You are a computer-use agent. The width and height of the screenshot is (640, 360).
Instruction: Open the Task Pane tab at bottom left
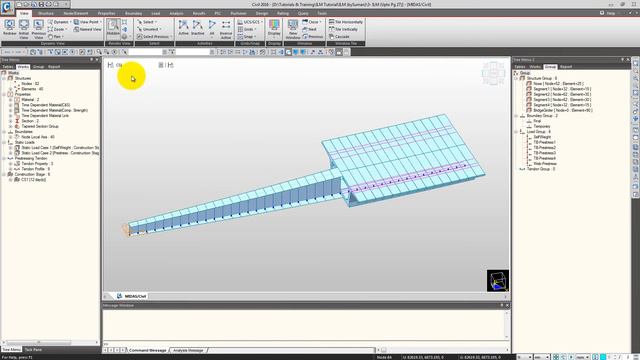click(33, 349)
